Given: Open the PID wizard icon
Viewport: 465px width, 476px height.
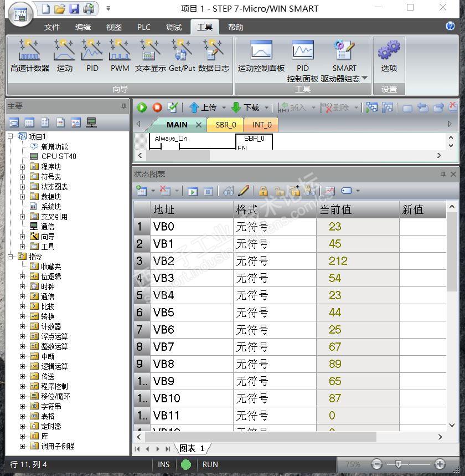Looking at the screenshot, I should coord(92,55).
